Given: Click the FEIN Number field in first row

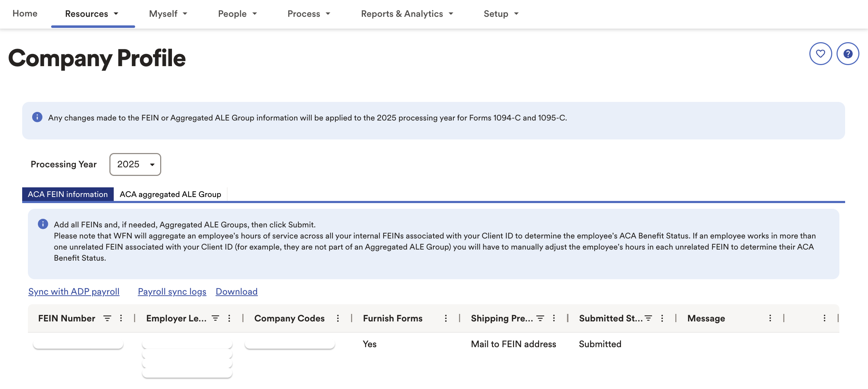Looking at the screenshot, I should pyautogui.click(x=78, y=344).
